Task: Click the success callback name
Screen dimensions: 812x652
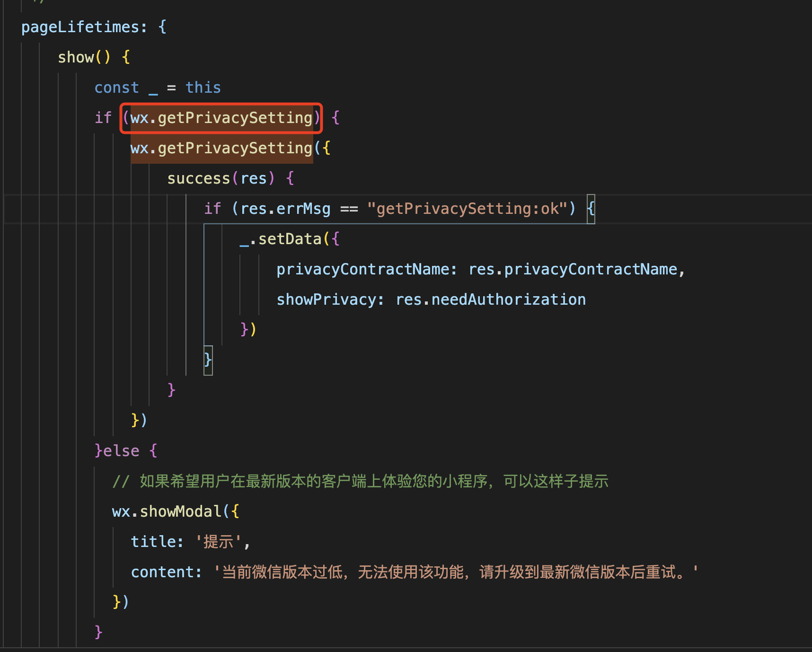Action: pos(198,178)
